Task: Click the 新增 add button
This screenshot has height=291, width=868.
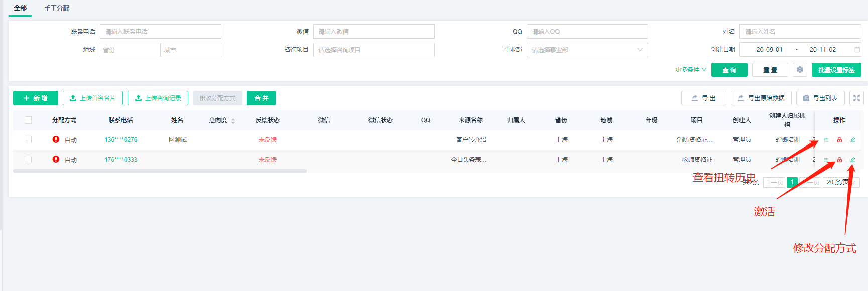Action: (36, 98)
